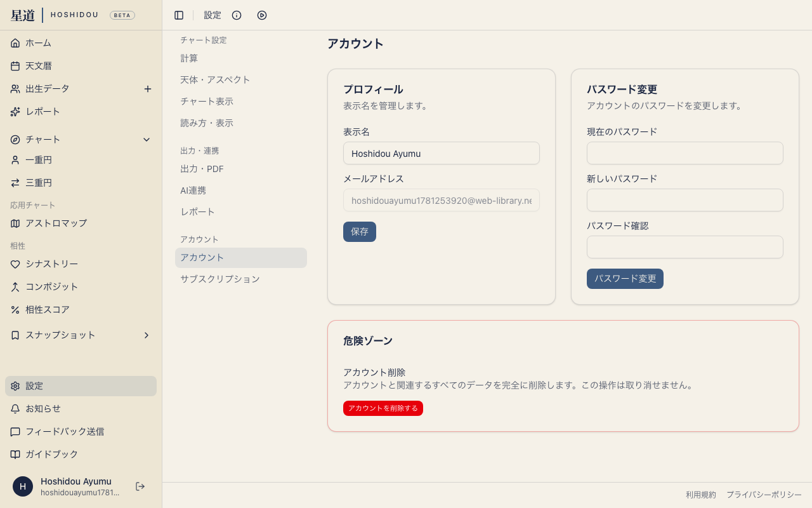Viewport: 812px width, 508px height.
Task: Open the AI連携 settings section
Action: pyautogui.click(x=241, y=190)
